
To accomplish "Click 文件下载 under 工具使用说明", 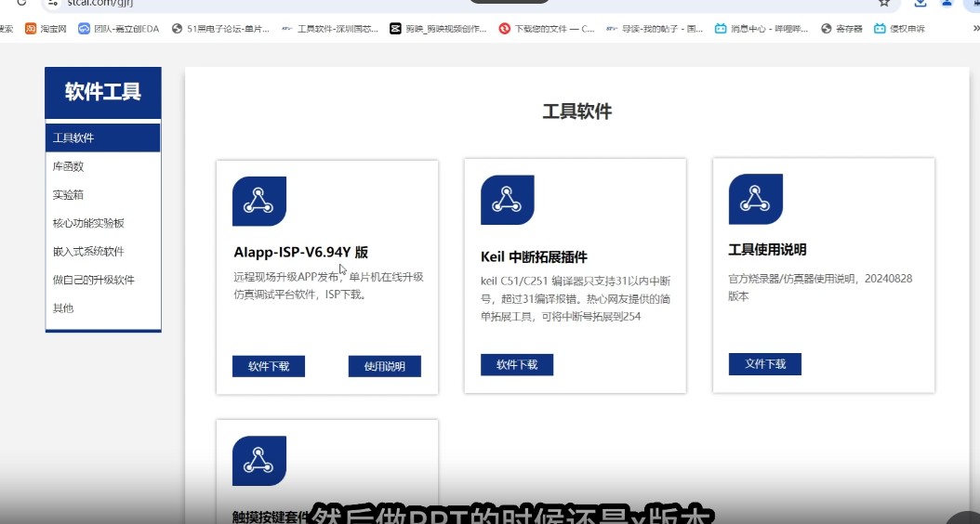I will (x=765, y=364).
